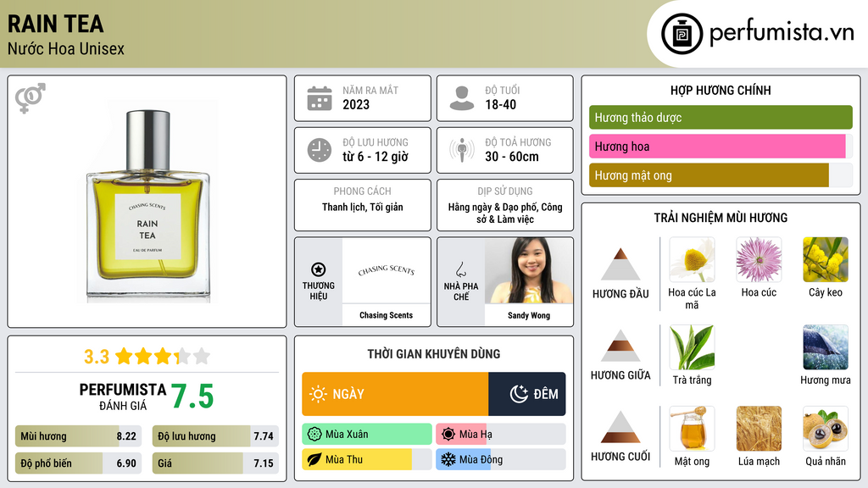This screenshot has width=868, height=488.
Task: Select the Hương mưa note image
Action: [x=826, y=347]
